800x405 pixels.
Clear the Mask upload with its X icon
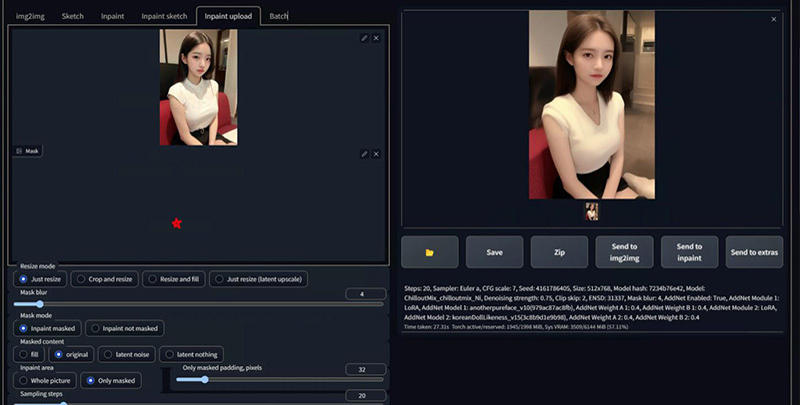click(x=376, y=153)
